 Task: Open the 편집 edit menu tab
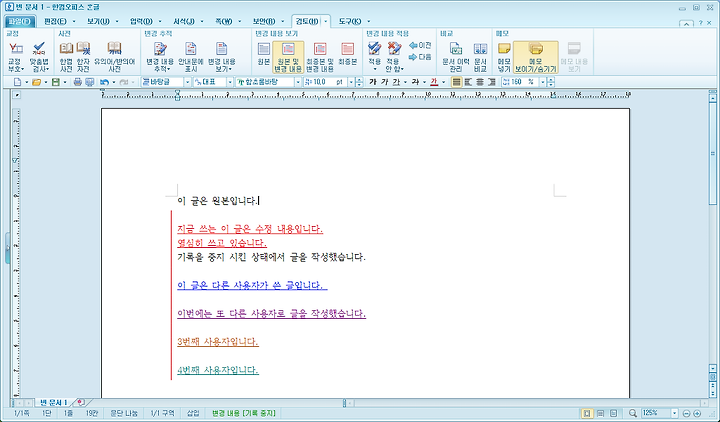tap(56, 22)
